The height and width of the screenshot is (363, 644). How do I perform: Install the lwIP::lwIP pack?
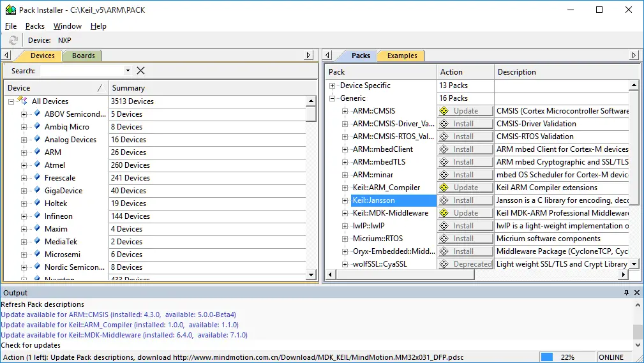[x=465, y=225]
